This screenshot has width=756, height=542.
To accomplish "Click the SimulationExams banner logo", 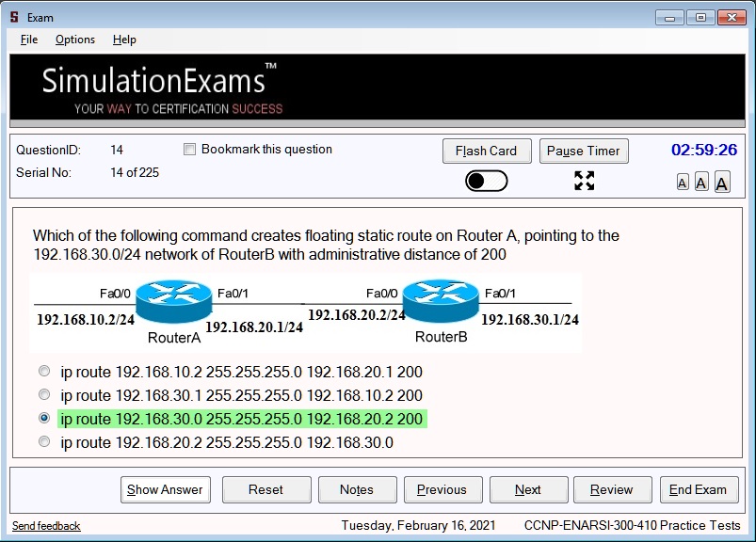I will pyautogui.click(x=160, y=88).
